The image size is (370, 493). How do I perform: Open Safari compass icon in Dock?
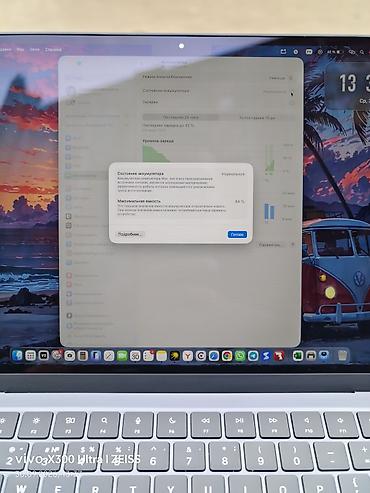[214, 356]
